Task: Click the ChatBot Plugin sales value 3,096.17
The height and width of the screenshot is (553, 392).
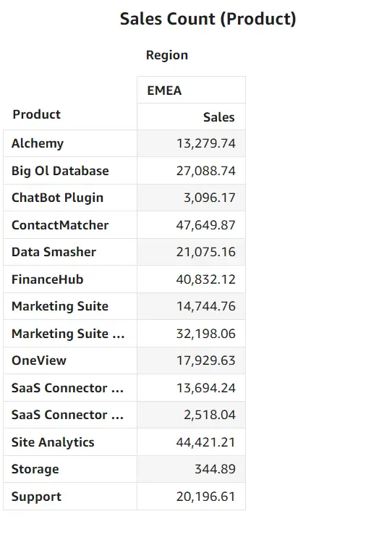Action: 210,198
